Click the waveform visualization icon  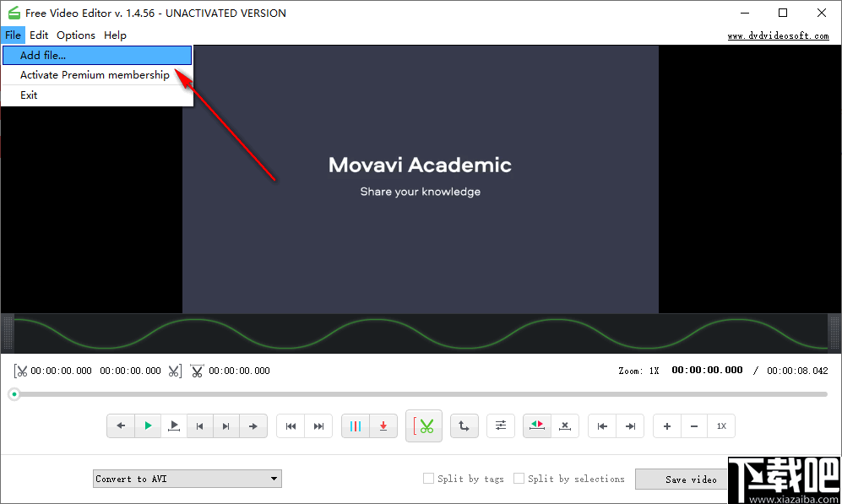[x=356, y=425]
